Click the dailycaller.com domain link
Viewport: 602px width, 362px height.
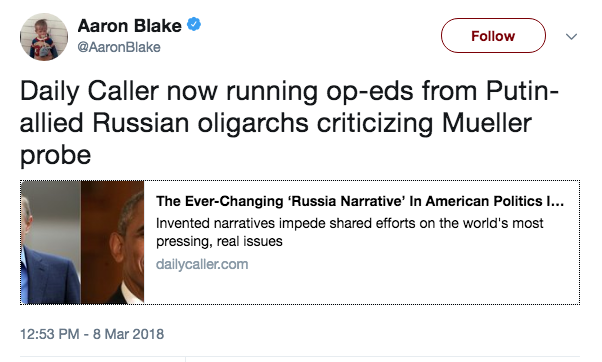tap(202, 264)
